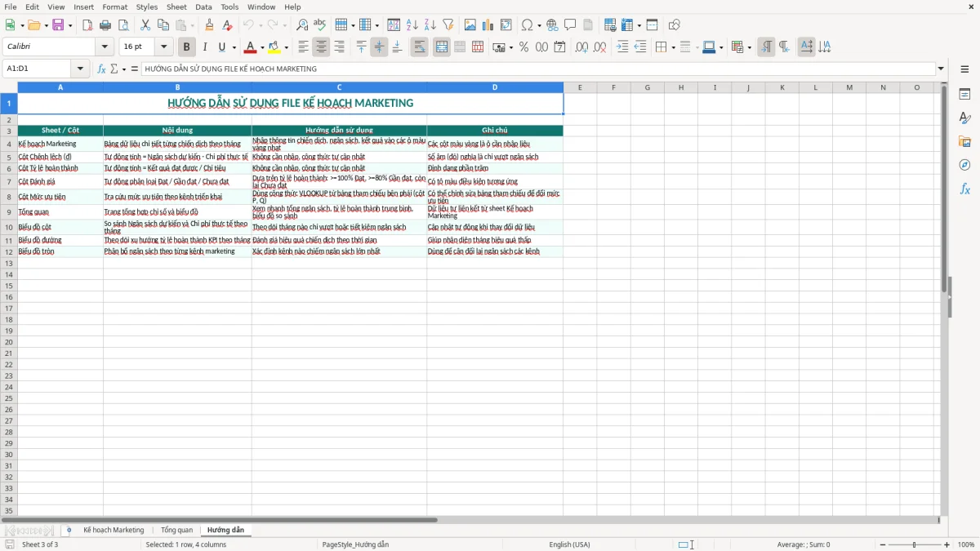Switch to the Kế hoạch Marketing sheet tab
The image size is (980, 551).
(x=114, y=530)
